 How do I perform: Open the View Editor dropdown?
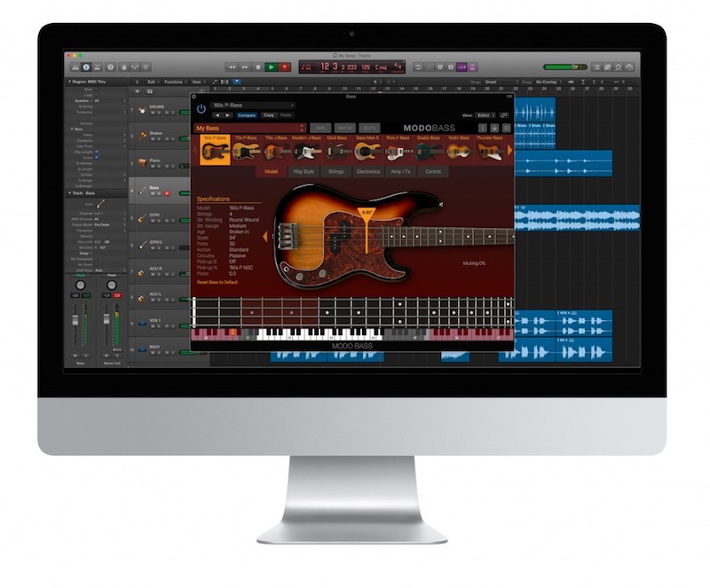tap(485, 115)
